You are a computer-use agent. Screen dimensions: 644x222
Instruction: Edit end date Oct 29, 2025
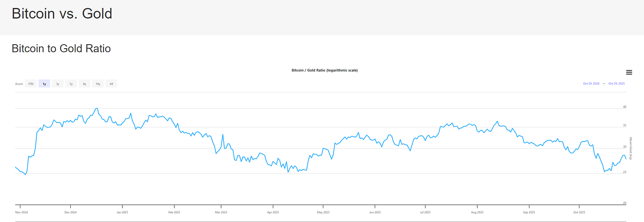pyautogui.click(x=617, y=84)
